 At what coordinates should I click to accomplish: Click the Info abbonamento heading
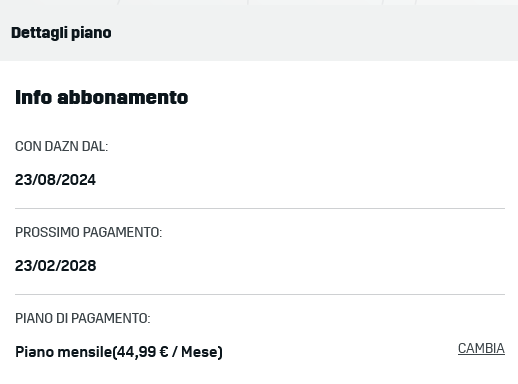(102, 97)
